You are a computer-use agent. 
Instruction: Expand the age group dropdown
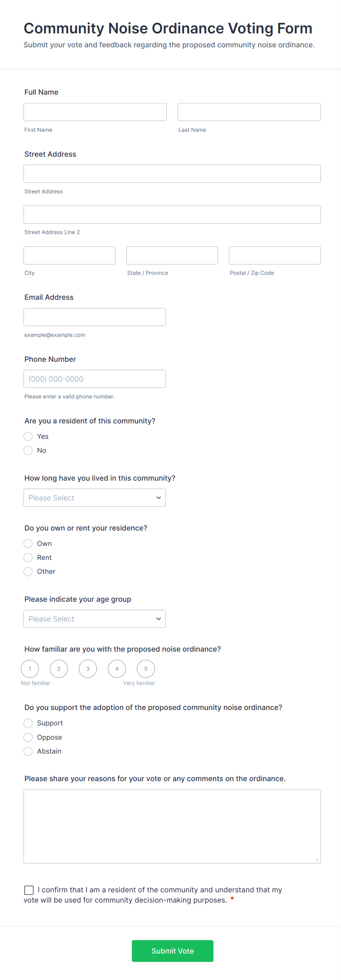click(95, 619)
